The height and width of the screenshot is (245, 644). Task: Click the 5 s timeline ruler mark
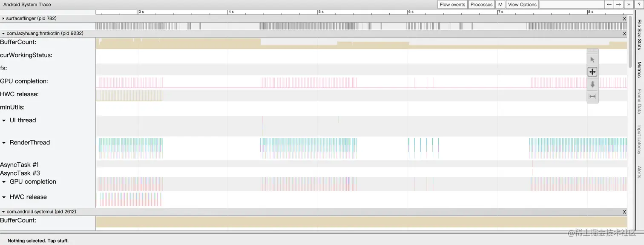click(321, 12)
